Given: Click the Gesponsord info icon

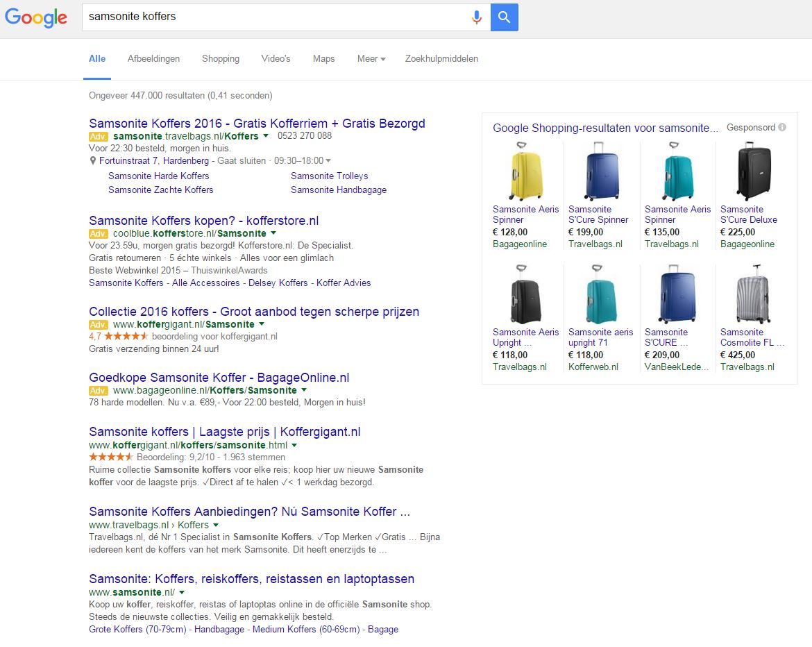Looking at the screenshot, I should click(782, 128).
